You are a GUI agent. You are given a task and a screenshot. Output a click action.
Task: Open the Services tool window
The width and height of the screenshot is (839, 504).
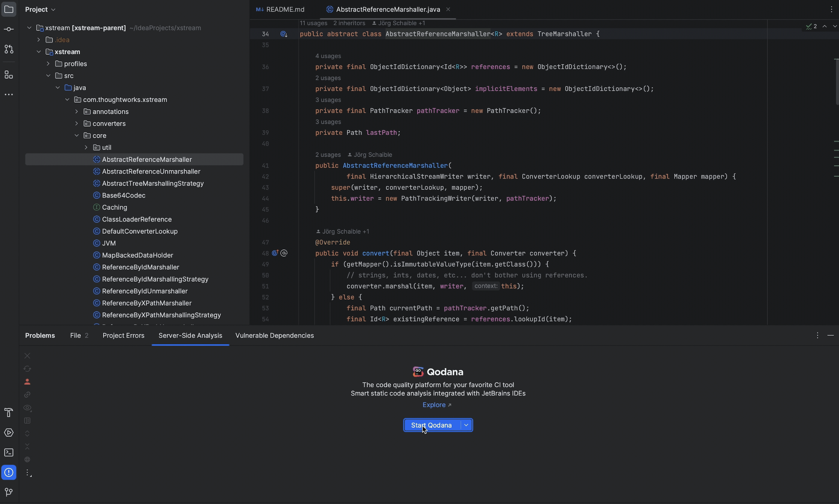[x=9, y=433]
